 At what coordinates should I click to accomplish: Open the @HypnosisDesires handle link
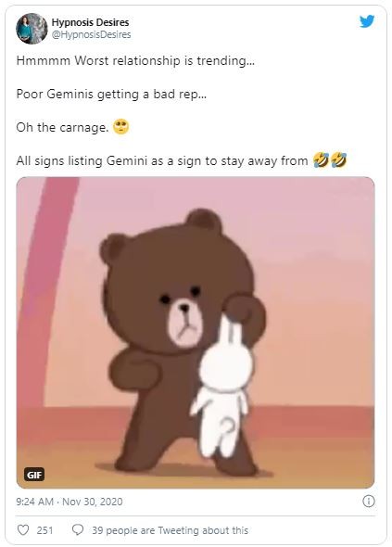coord(91,34)
